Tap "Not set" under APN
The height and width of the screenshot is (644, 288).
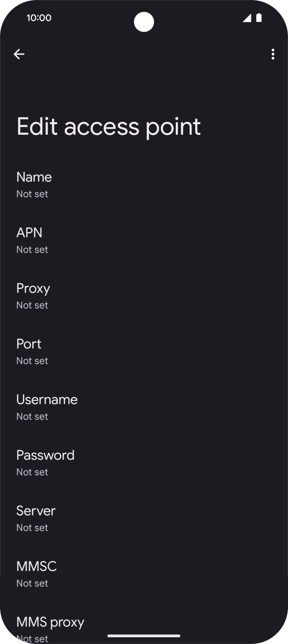tap(32, 250)
